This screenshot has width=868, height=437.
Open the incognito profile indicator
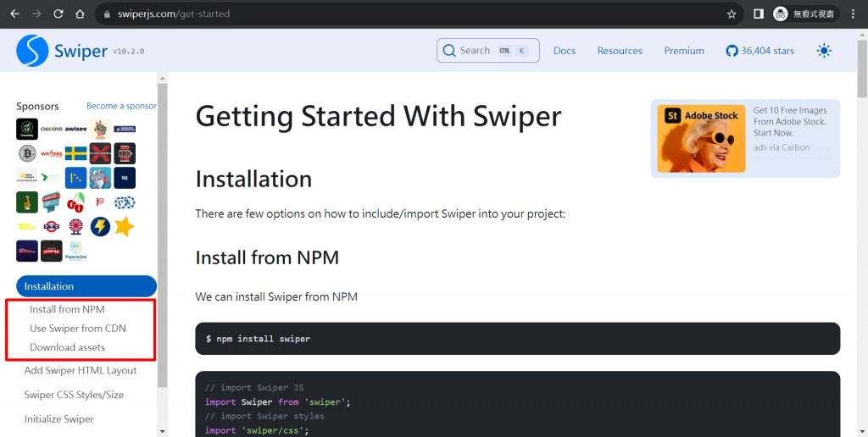(x=805, y=14)
